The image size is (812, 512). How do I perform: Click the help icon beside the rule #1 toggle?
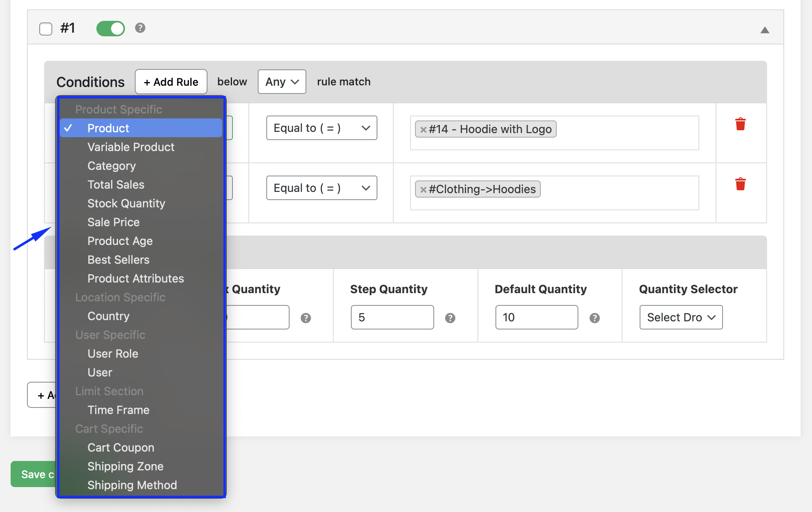click(x=140, y=28)
